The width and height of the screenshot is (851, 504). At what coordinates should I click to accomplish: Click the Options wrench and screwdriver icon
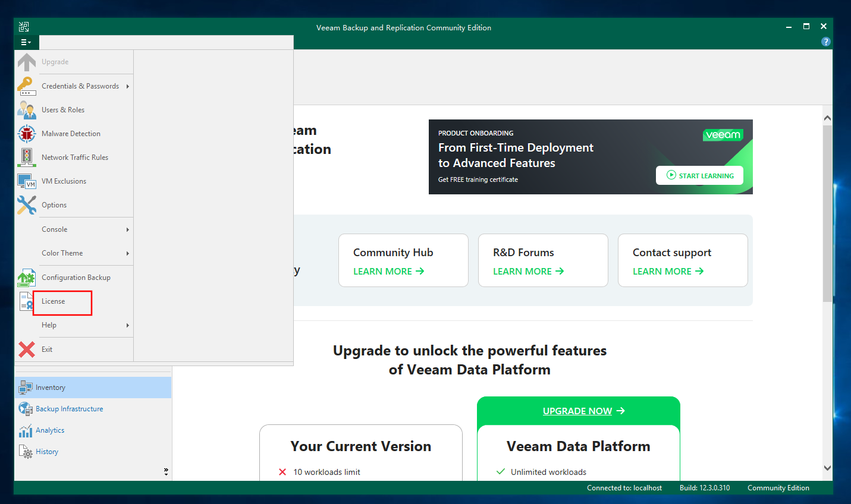(x=27, y=205)
